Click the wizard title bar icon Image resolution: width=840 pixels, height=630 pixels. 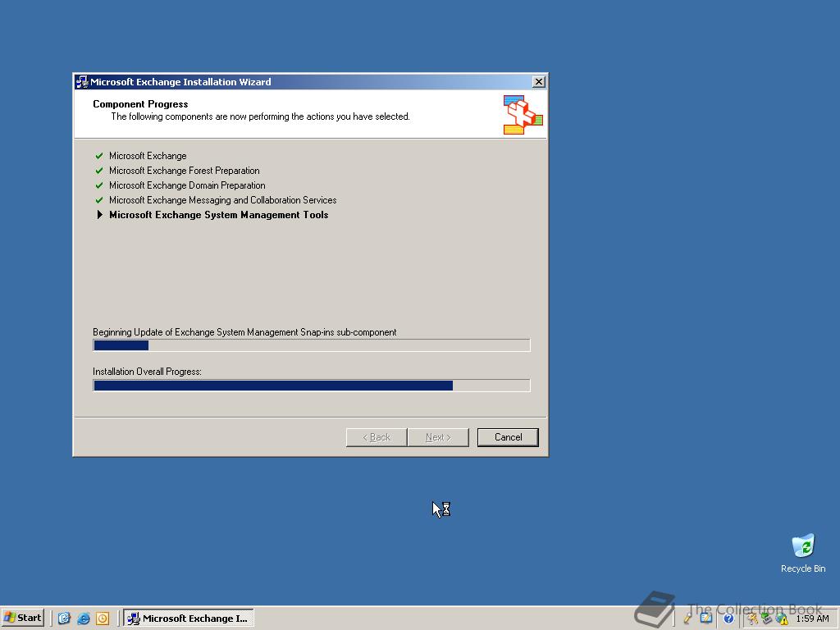tap(81, 82)
